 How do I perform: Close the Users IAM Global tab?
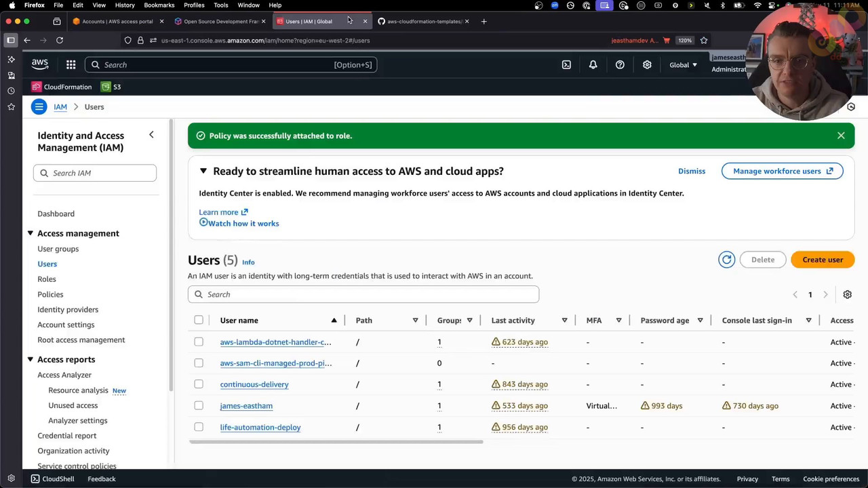[x=365, y=21]
